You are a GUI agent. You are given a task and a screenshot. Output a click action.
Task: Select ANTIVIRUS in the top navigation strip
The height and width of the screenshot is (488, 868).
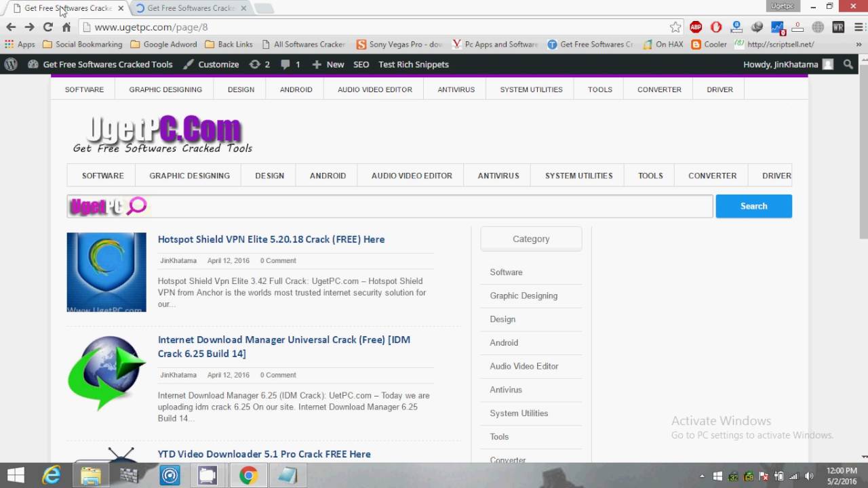[456, 89]
